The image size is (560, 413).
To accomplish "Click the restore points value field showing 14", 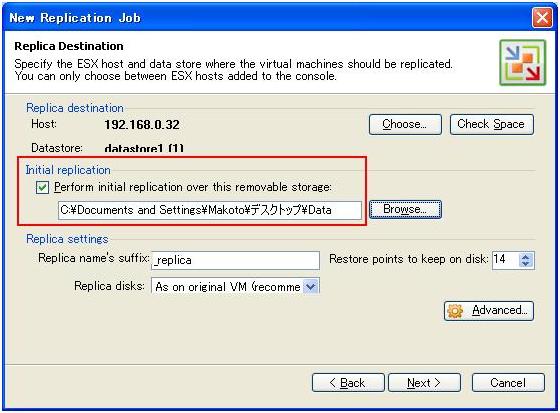I will tap(506, 259).
